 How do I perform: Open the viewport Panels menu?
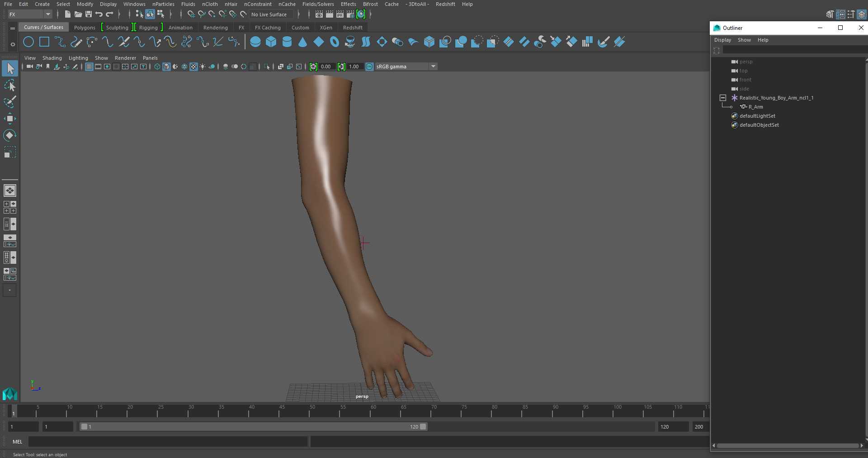[x=150, y=58]
